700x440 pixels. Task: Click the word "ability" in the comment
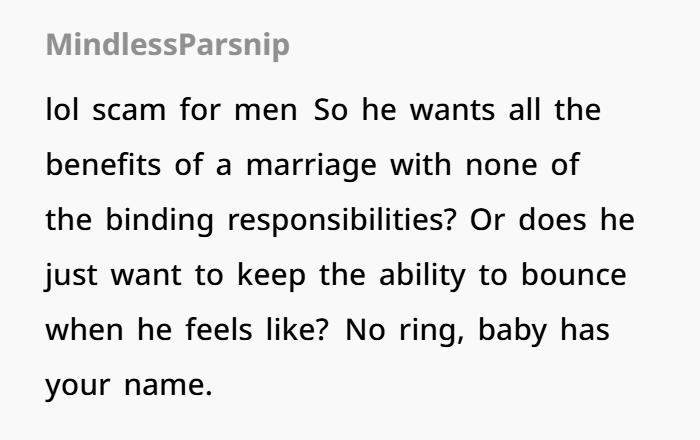pos(422,275)
